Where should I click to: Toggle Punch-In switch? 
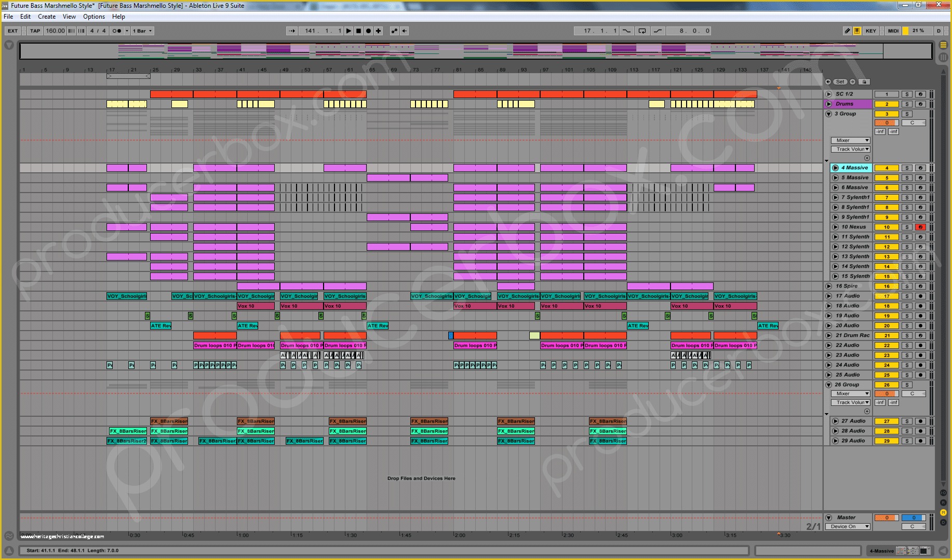[627, 31]
